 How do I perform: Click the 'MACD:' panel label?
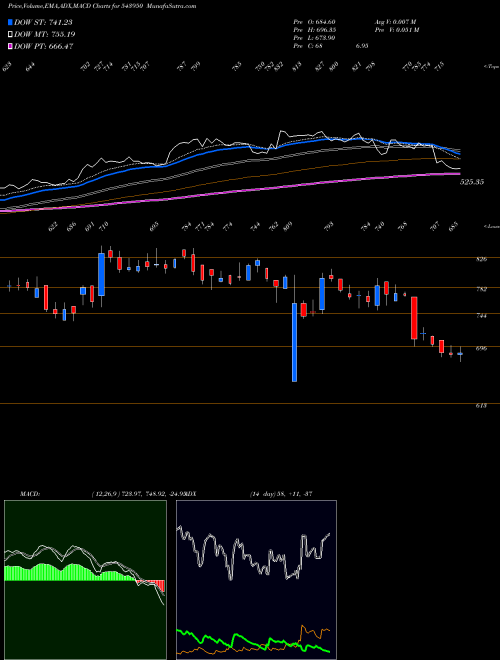[29, 493]
